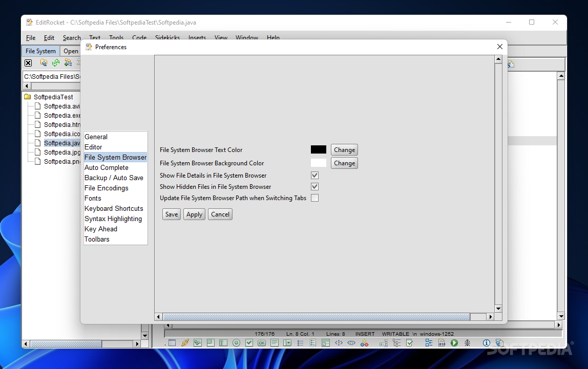
Task: Click the checklist notepad icon in bottom toolbar
Action: point(410,343)
